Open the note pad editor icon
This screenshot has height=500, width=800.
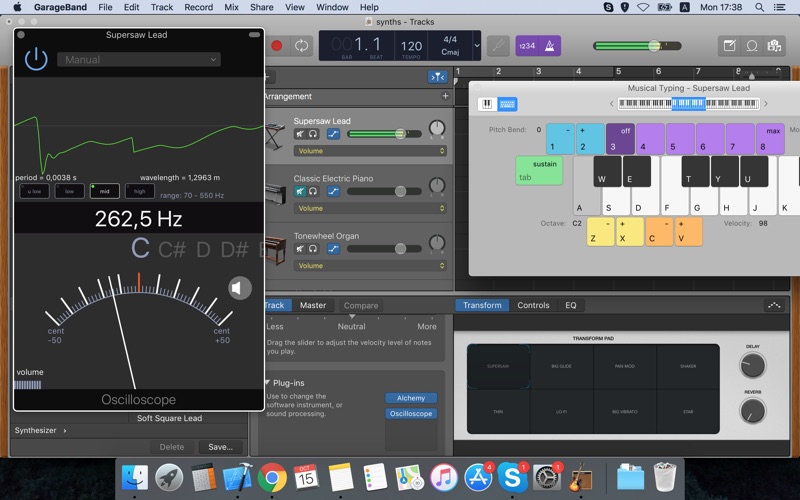730,46
